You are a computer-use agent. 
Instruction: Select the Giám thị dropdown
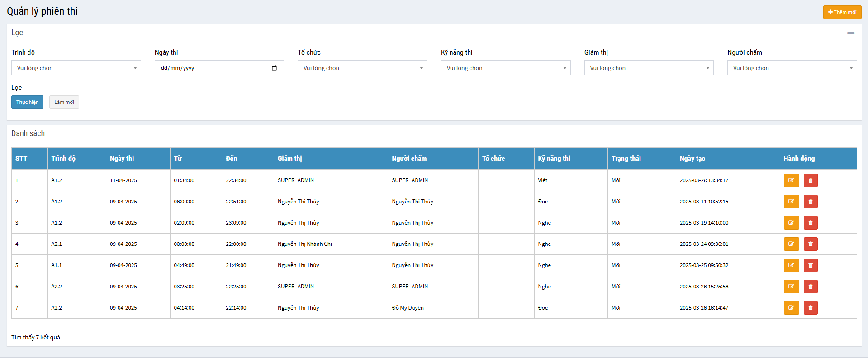tap(649, 68)
